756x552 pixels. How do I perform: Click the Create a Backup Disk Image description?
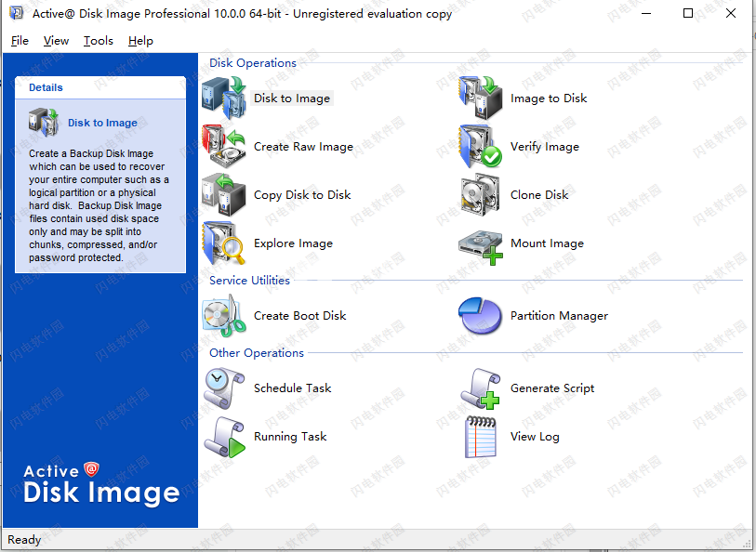[x=99, y=205]
